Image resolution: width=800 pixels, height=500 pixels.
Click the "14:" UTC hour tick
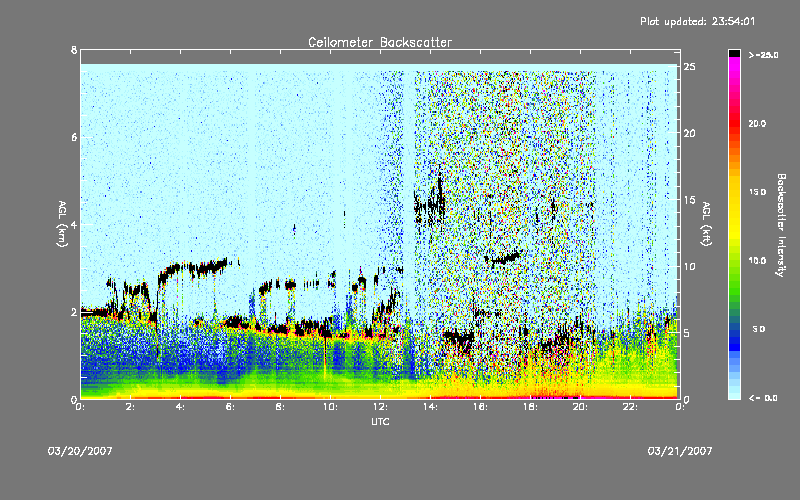431,407
